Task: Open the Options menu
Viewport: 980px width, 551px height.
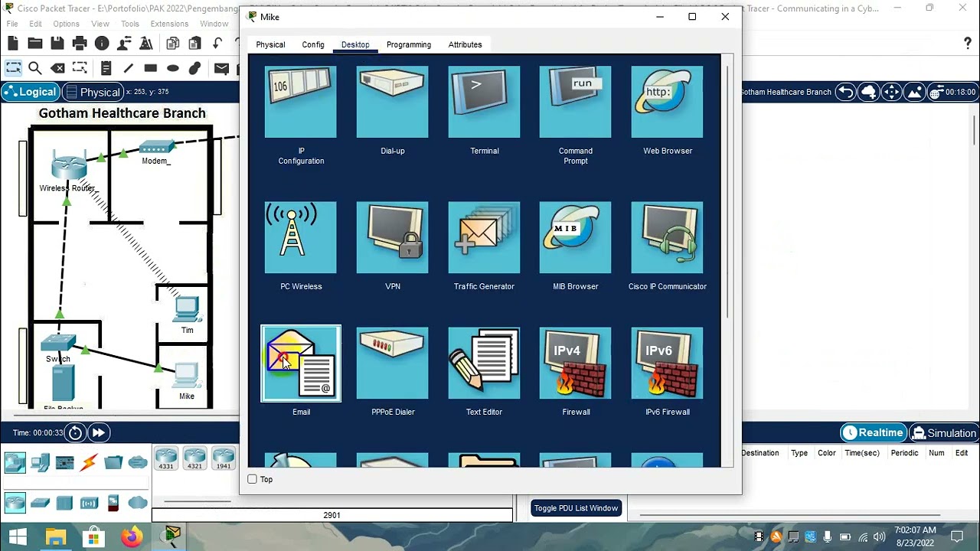Action: (66, 24)
